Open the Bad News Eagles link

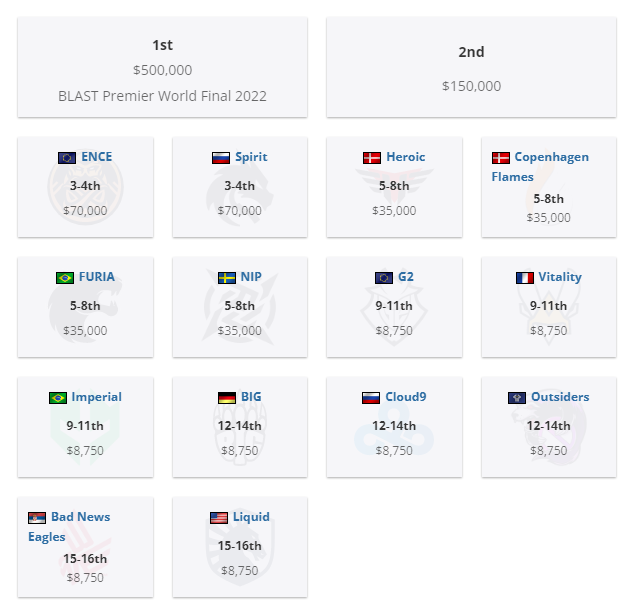pos(69,526)
